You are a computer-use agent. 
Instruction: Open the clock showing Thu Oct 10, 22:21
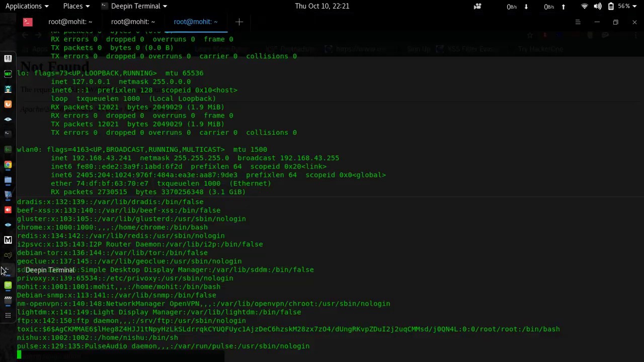click(x=322, y=6)
